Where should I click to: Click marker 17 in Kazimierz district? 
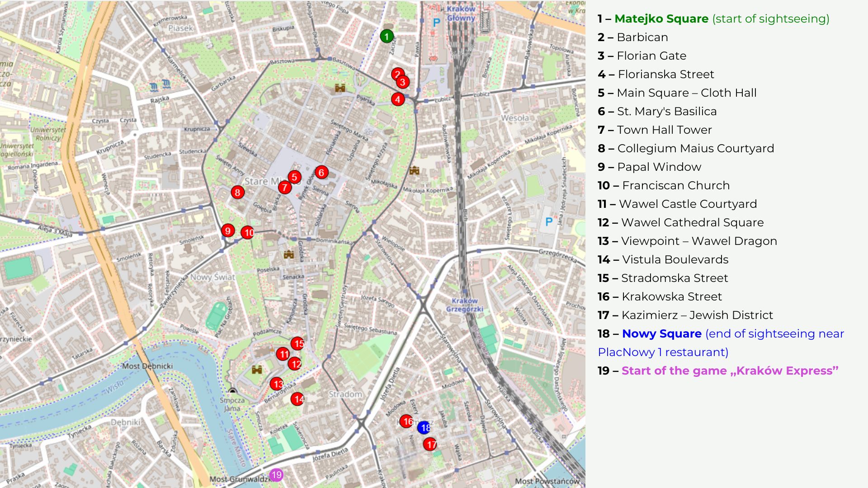pos(430,445)
